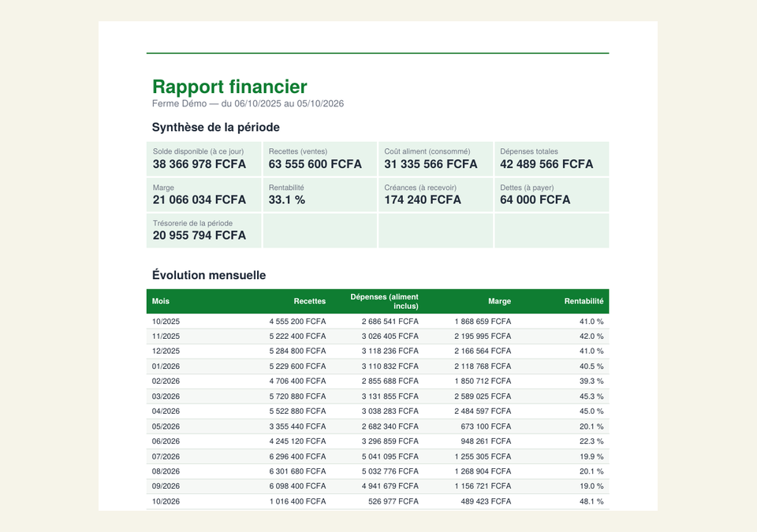Click the month cell 06/2026

pyautogui.click(x=166, y=441)
